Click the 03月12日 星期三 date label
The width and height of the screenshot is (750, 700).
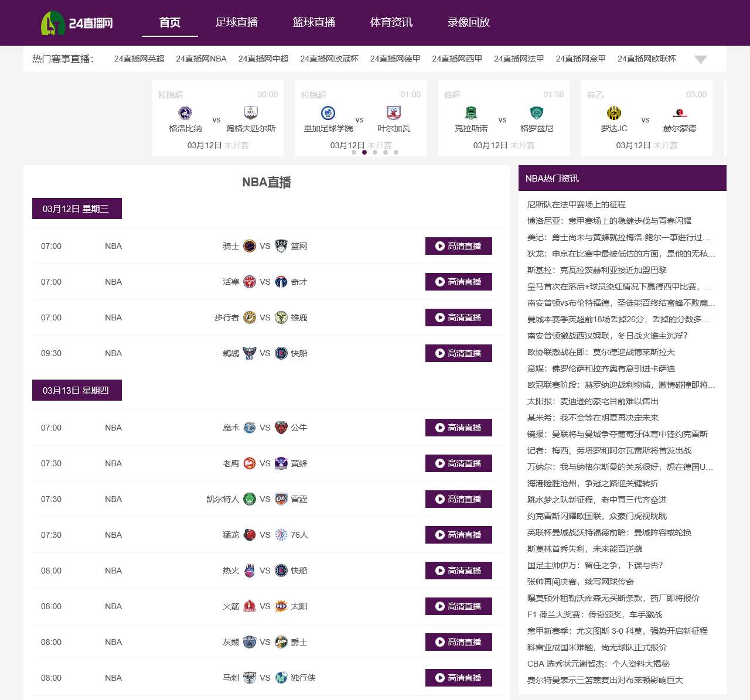(x=77, y=209)
